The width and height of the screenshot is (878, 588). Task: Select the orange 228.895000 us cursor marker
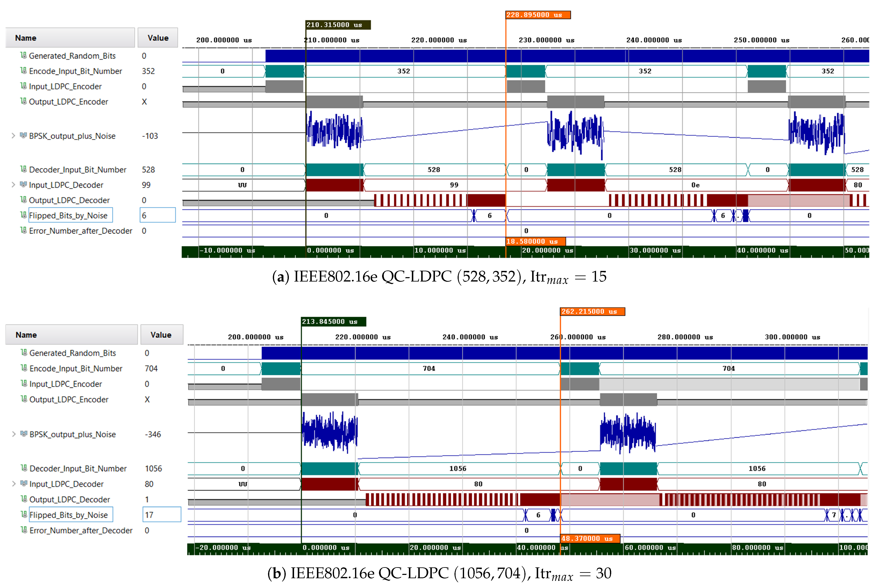coord(538,15)
